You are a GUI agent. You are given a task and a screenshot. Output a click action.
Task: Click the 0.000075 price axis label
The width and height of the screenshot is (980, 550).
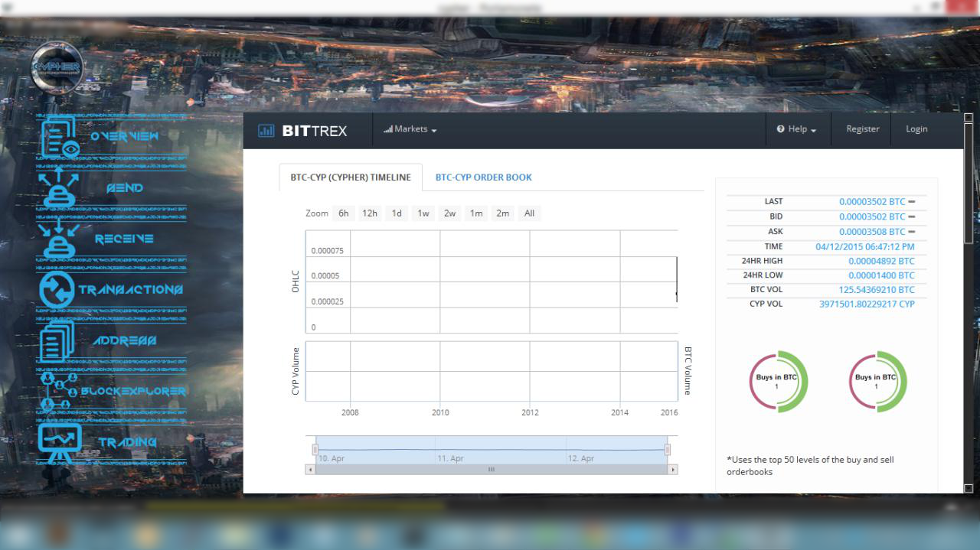[x=327, y=251]
